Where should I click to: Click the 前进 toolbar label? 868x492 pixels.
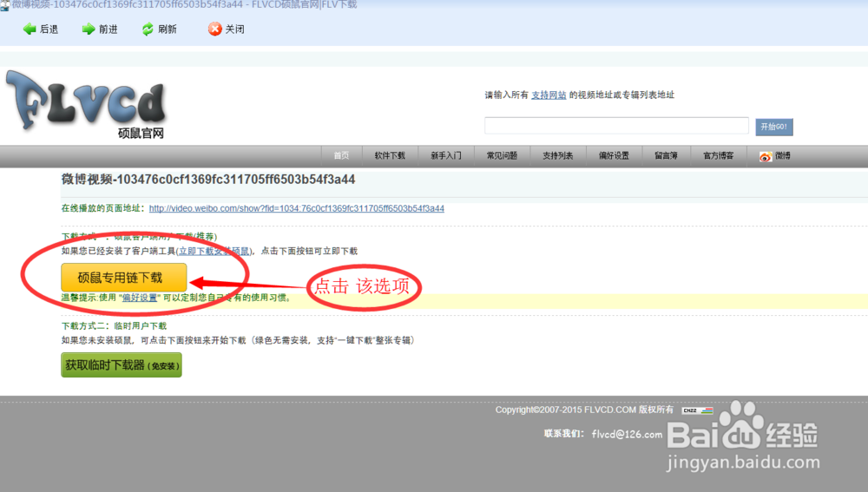pyautogui.click(x=108, y=30)
